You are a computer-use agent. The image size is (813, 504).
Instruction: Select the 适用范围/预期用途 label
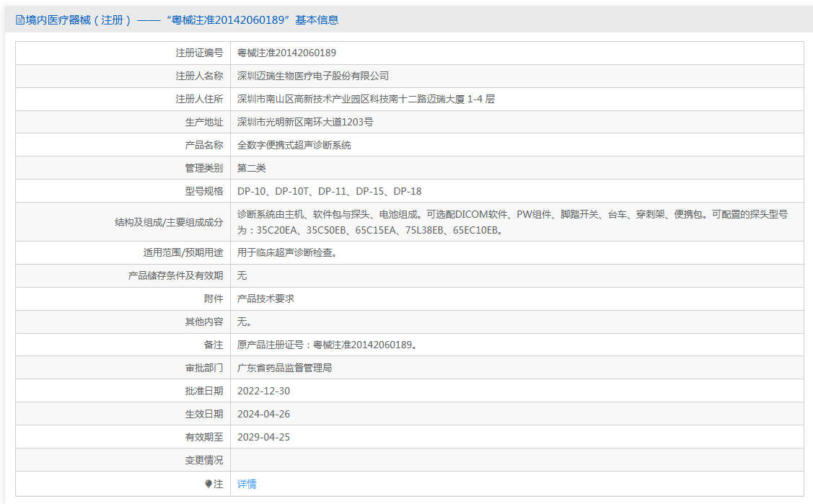(183, 253)
